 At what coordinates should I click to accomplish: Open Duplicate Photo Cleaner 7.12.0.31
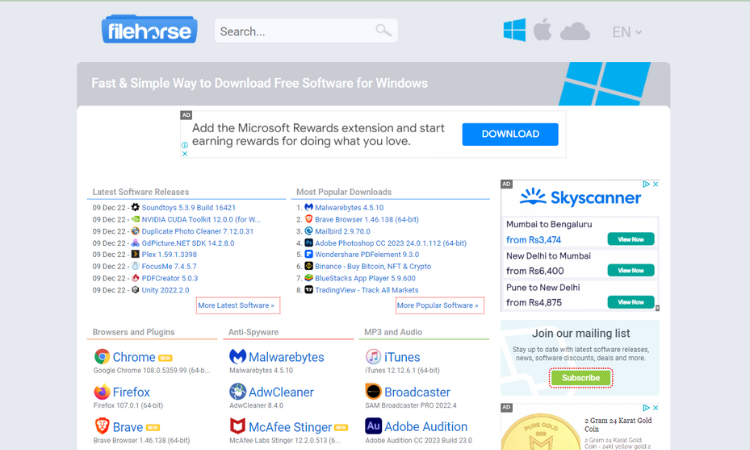(198, 231)
